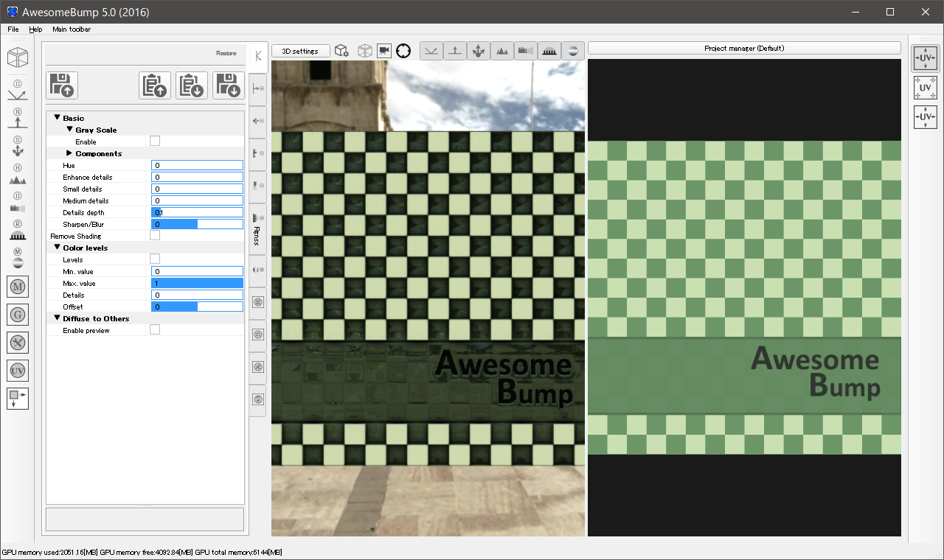Open the circled UV settings button in the main toolbar
Image resolution: width=944 pixels, height=560 pixels.
click(x=18, y=371)
